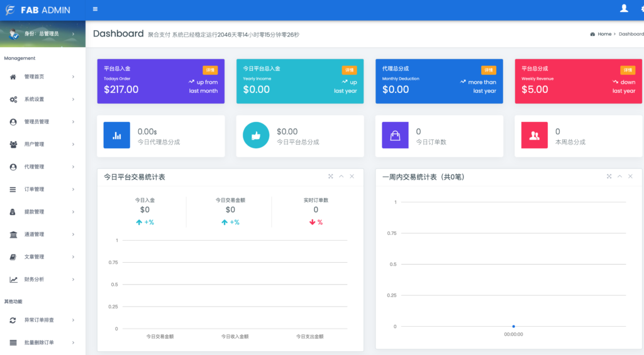
Task: Open the 文章管理 menu item
Action: (43, 257)
